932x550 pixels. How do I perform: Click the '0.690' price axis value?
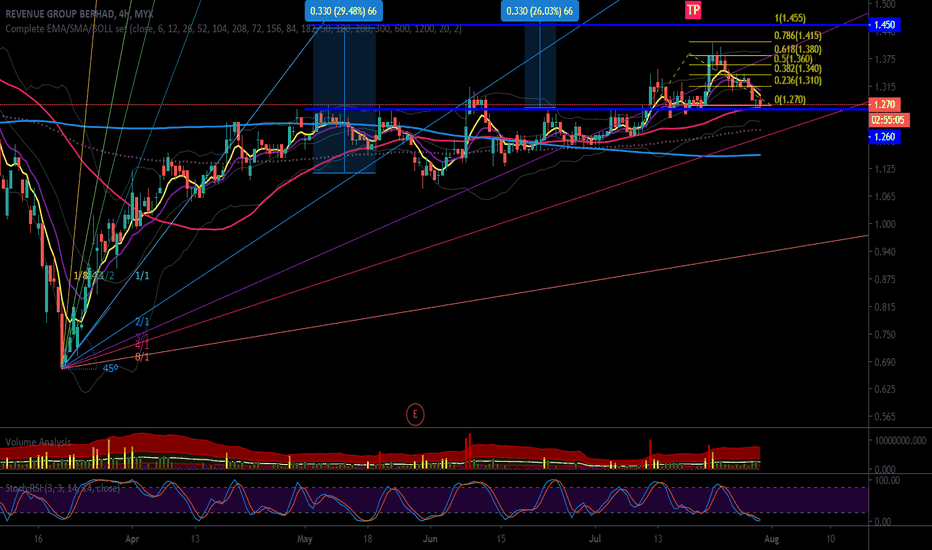coord(885,362)
